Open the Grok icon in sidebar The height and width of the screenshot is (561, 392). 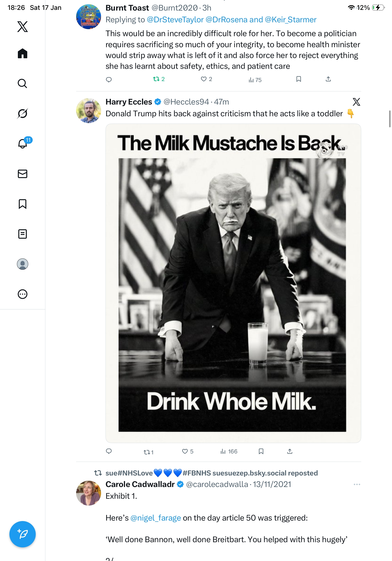[23, 113]
